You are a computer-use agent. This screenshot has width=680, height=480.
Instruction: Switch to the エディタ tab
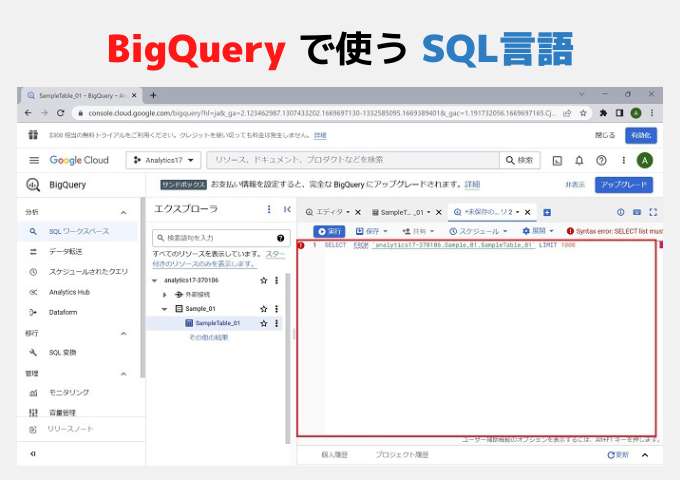coord(328,212)
